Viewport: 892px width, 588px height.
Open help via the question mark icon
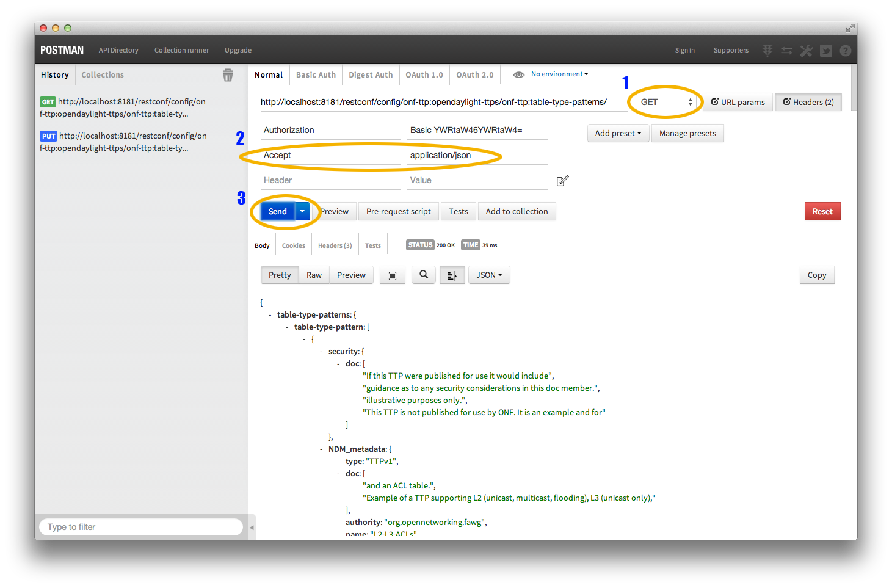point(846,51)
